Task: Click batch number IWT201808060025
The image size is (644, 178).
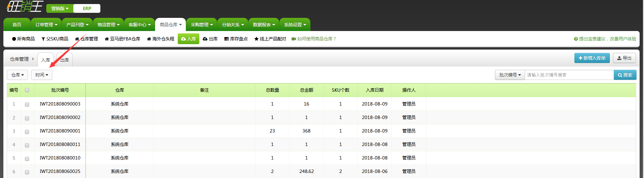Action: coord(60,171)
